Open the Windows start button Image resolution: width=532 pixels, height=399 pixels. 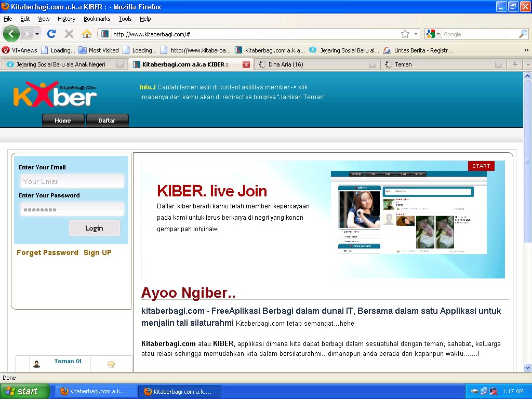(x=25, y=391)
